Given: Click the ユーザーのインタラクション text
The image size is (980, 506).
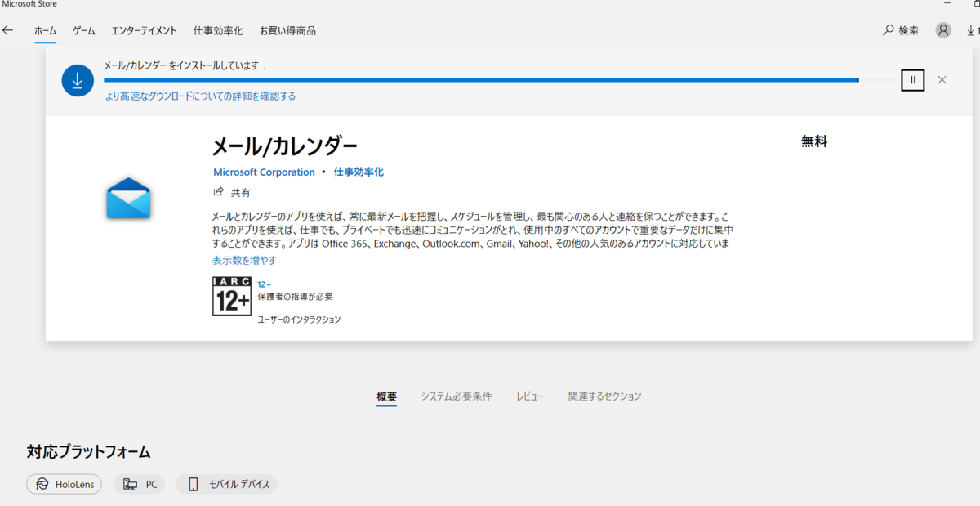Looking at the screenshot, I should point(299,320).
